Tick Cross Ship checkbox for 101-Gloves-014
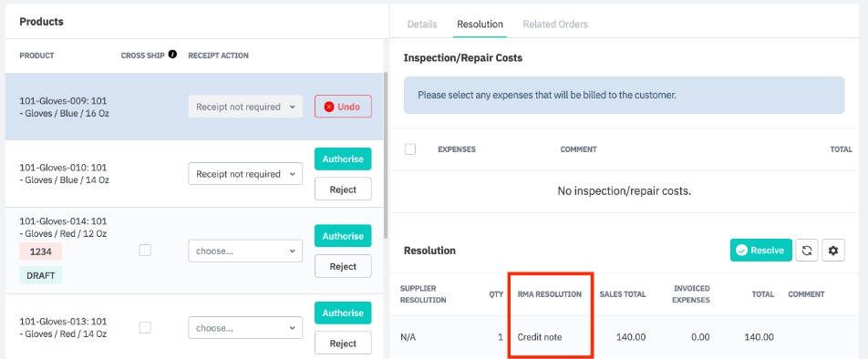Screen dimensions: 868x359 [144, 250]
